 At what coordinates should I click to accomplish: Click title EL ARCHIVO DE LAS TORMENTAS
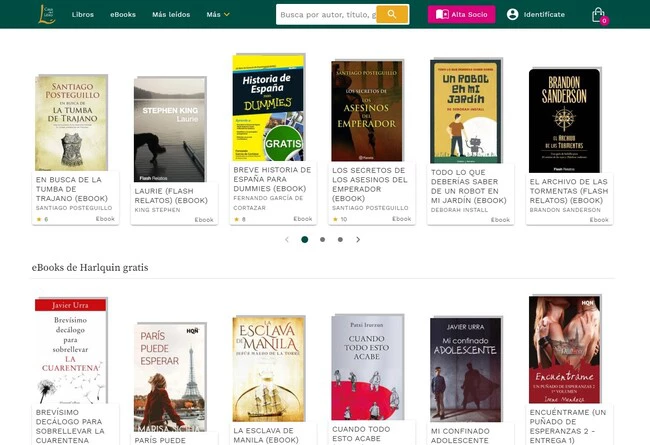569,191
